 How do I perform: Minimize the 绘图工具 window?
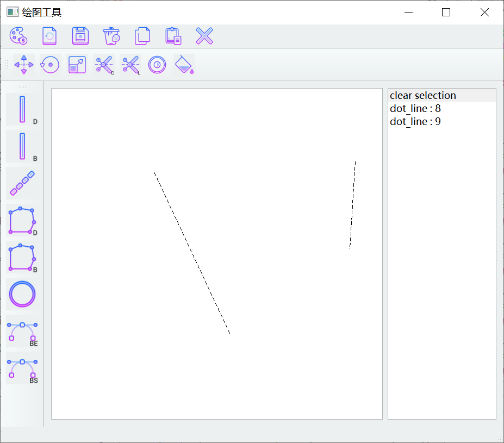point(408,12)
